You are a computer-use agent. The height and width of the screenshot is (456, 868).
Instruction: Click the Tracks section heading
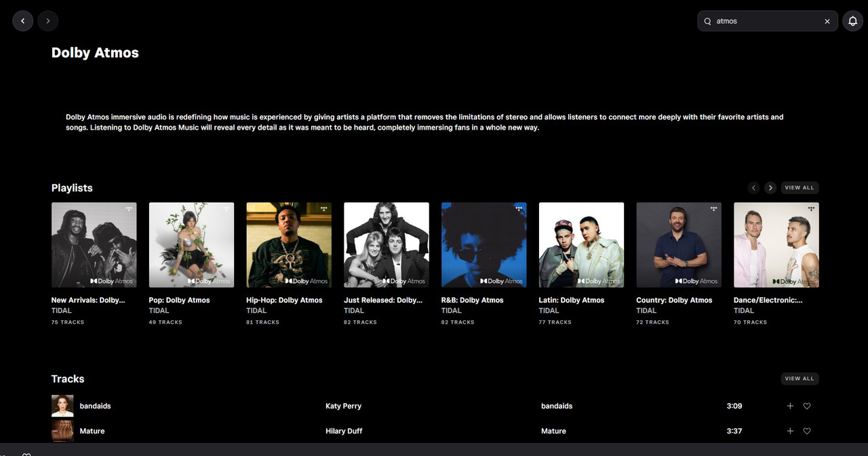point(68,379)
